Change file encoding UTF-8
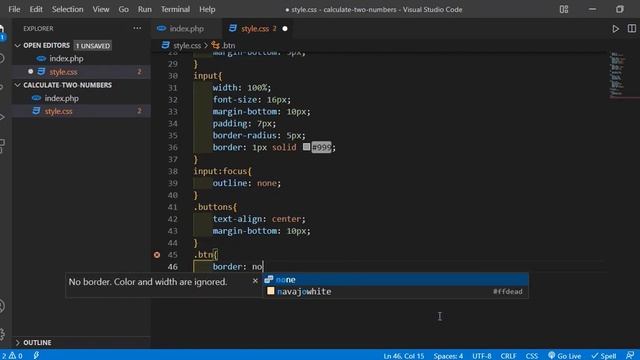This screenshot has height=360, width=640. tap(482, 356)
